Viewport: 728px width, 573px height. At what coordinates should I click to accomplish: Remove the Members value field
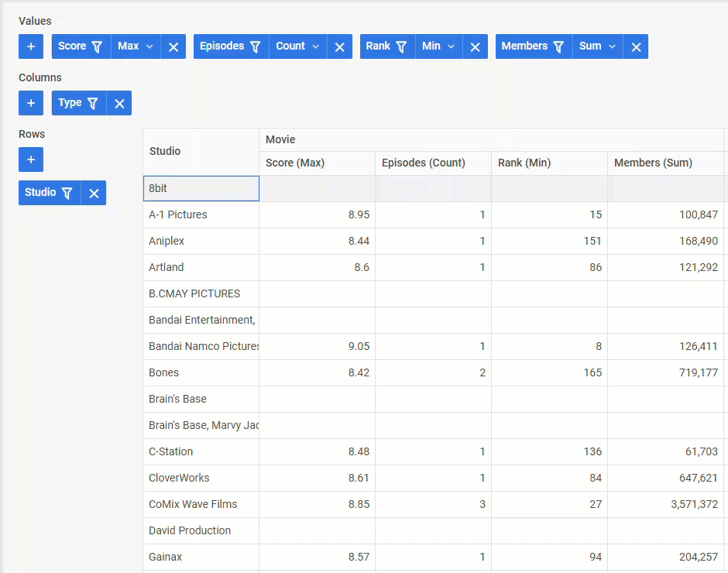[636, 47]
